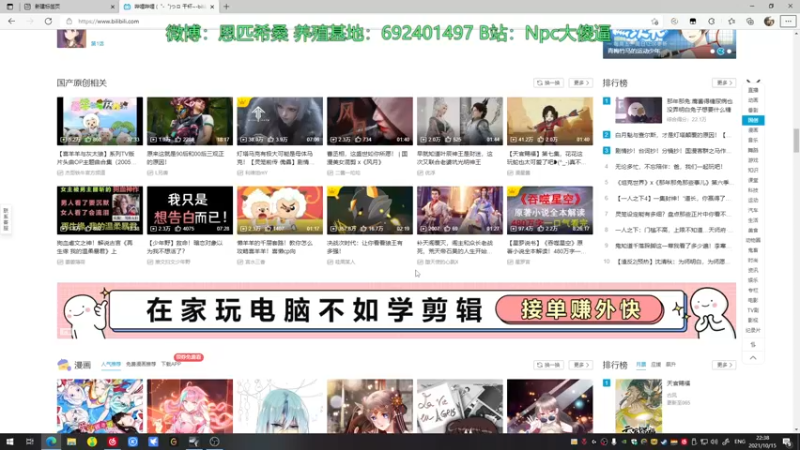Viewport: 800px width, 450px height.
Task: Open the 喜羊羊与灰太狼 video thumbnail
Action: coord(100,121)
